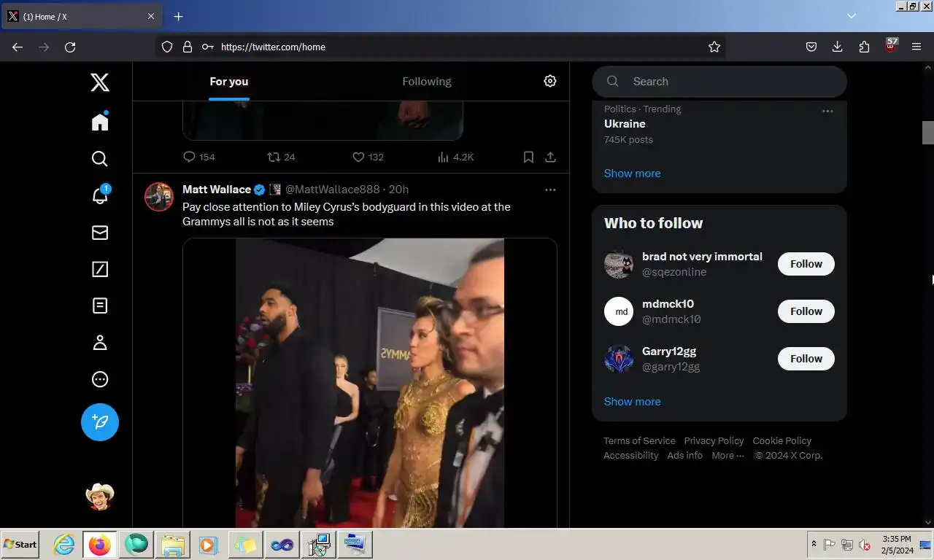Screen dimensions: 934x560
Task: Open Grok slash-box icon in sidebar
Action: (100, 269)
